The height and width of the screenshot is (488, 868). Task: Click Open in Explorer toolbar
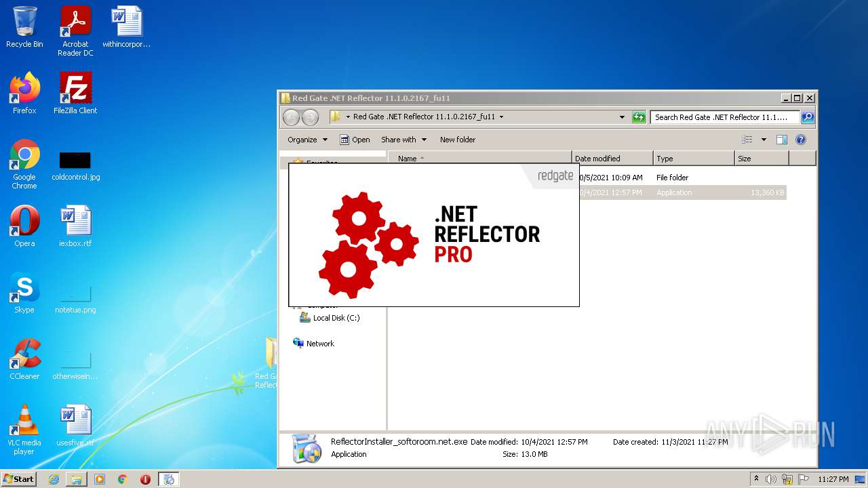(355, 140)
